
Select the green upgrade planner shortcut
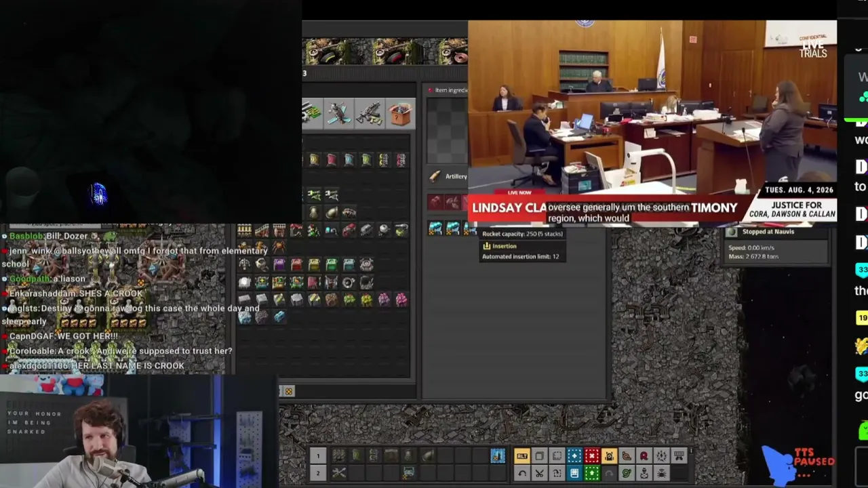592,473
